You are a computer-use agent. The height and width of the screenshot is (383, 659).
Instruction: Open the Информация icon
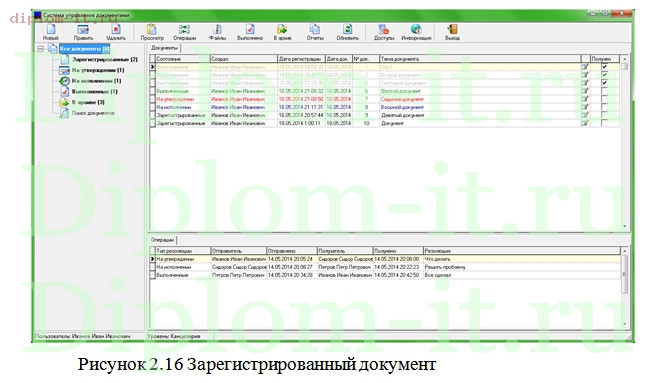416,32
